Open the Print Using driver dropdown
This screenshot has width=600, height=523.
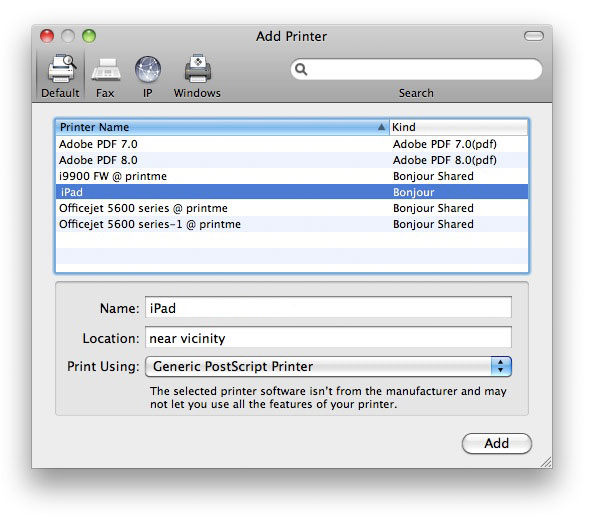pyautogui.click(x=328, y=367)
